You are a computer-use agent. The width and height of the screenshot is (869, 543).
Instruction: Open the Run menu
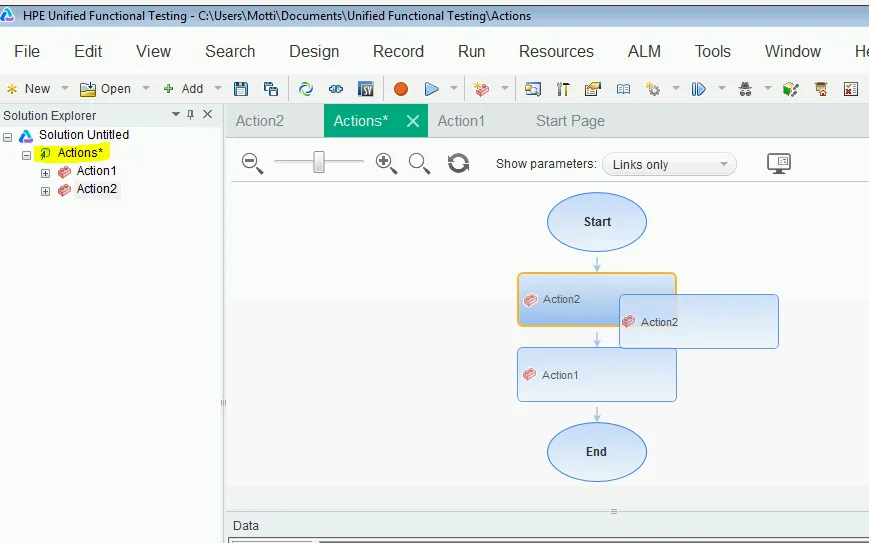[471, 52]
